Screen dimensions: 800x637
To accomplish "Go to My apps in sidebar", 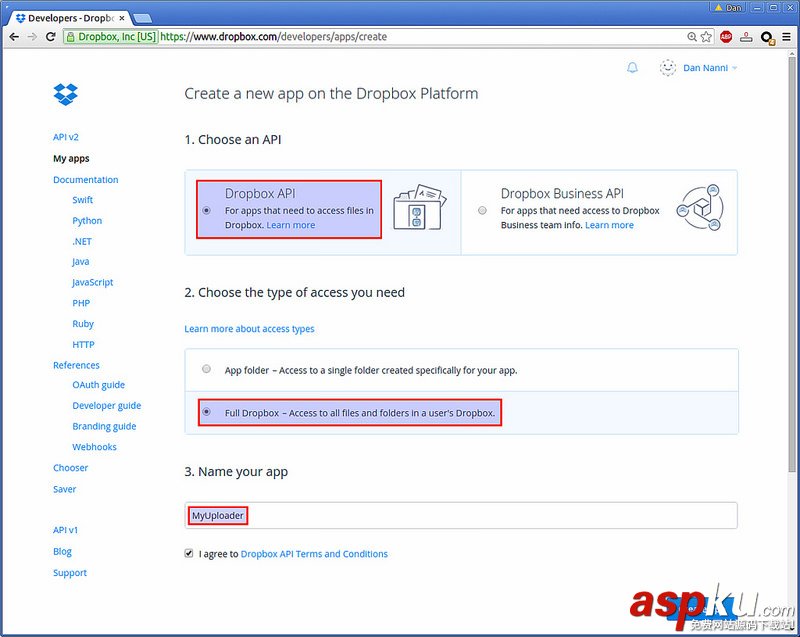I will pyautogui.click(x=71, y=158).
